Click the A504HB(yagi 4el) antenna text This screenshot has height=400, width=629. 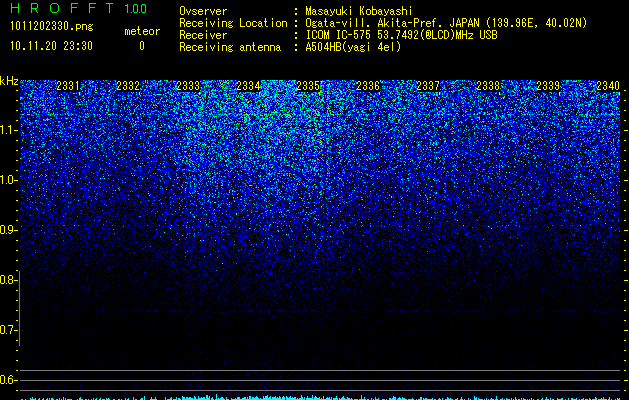(353, 47)
